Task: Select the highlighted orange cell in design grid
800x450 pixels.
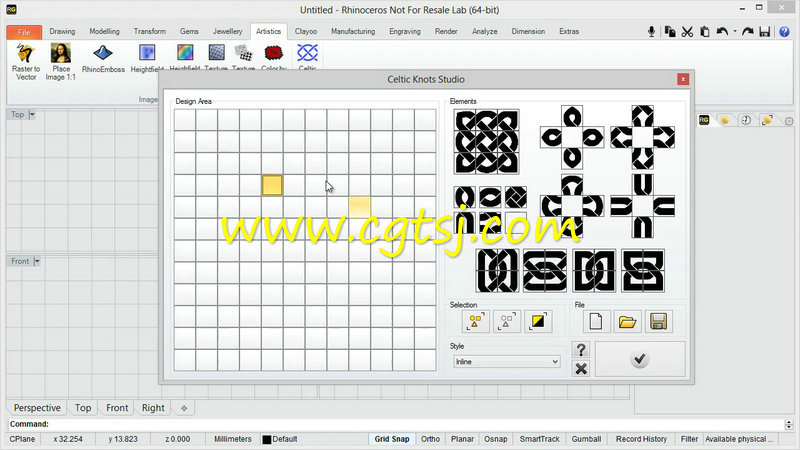Action: (x=272, y=185)
